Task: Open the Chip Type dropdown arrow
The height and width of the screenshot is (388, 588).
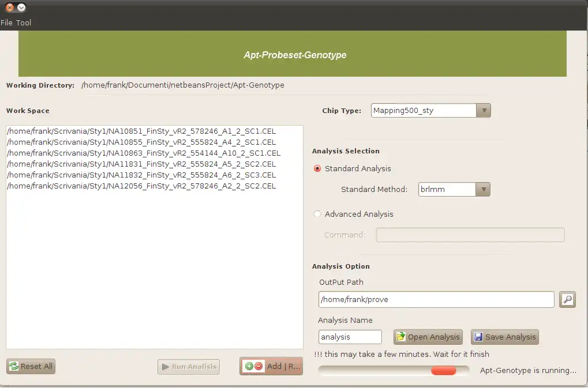Action: click(x=484, y=111)
